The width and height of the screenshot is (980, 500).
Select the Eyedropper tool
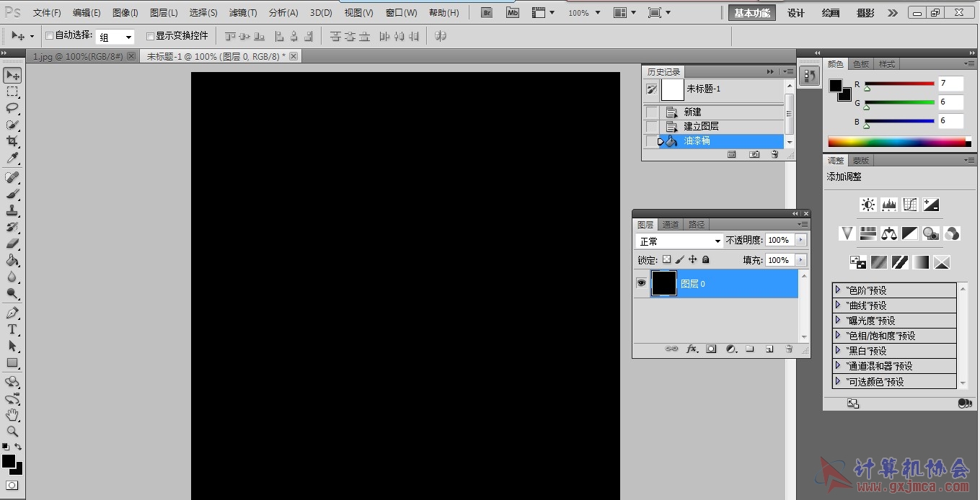pyautogui.click(x=12, y=158)
